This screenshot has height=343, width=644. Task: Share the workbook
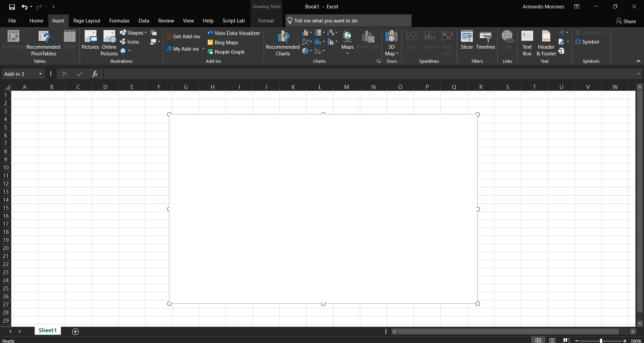pos(626,21)
